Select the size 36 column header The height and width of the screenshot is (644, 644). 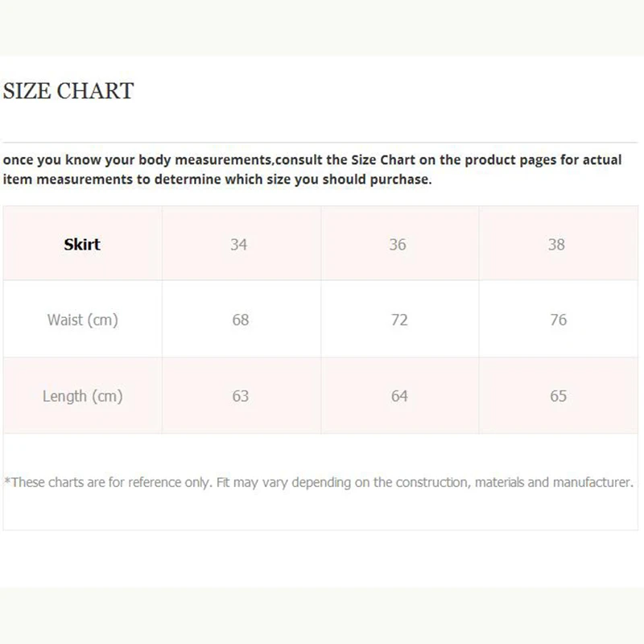pos(398,244)
